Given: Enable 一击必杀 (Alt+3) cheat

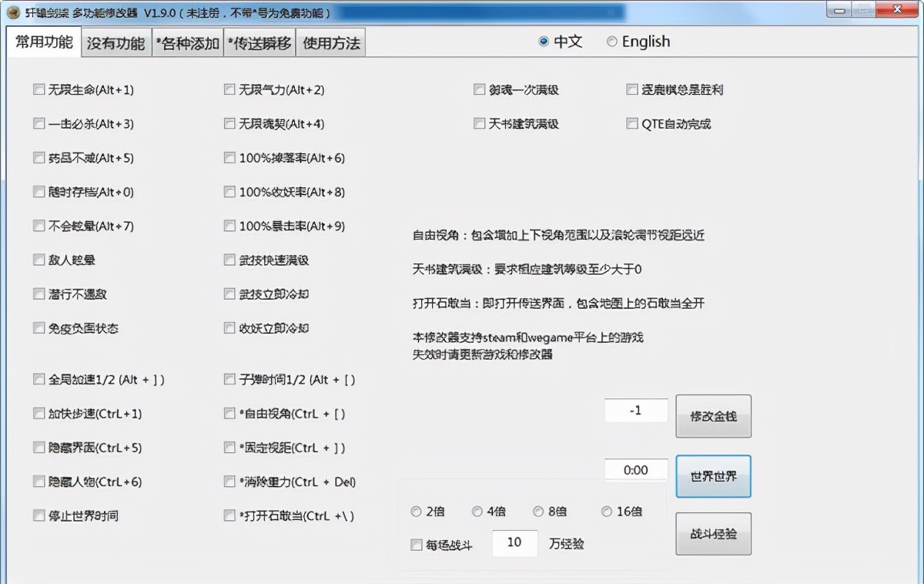Looking at the screenshot, I should 38,123.
